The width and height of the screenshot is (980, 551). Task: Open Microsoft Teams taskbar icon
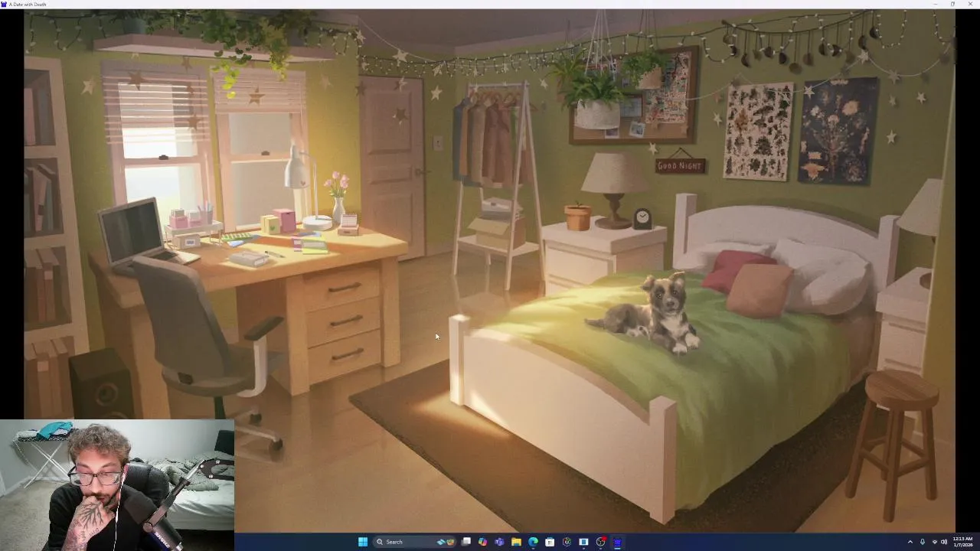499,542
